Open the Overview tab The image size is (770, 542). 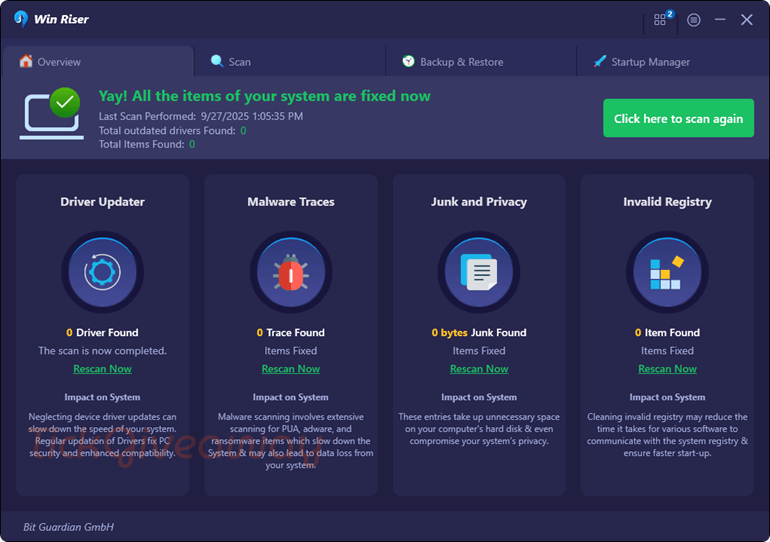(98, 61)
